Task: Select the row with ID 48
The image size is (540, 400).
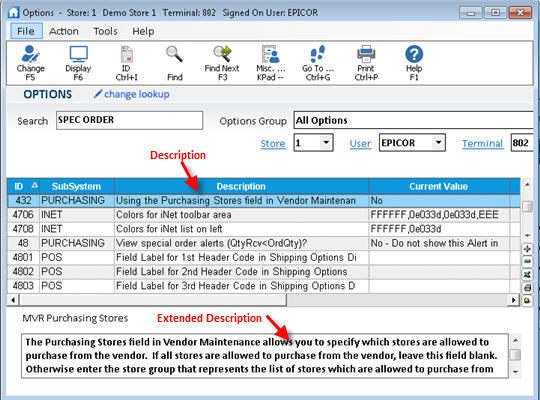Action: coord(264,243)
